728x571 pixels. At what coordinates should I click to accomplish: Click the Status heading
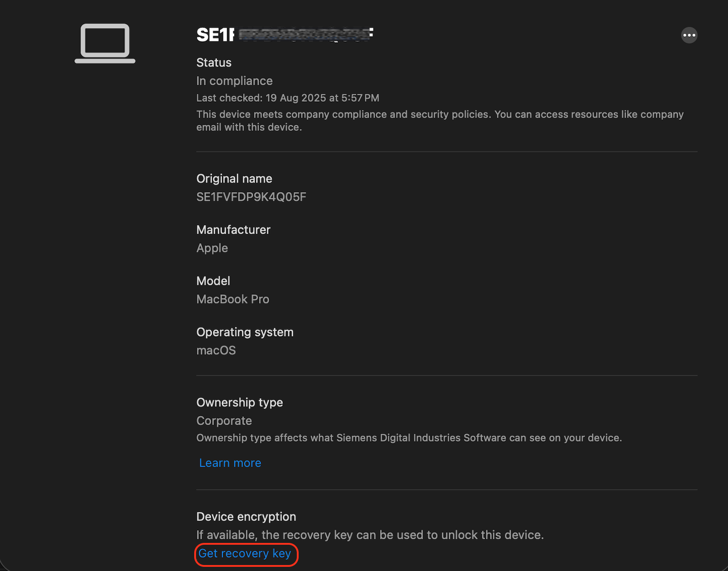214,63
